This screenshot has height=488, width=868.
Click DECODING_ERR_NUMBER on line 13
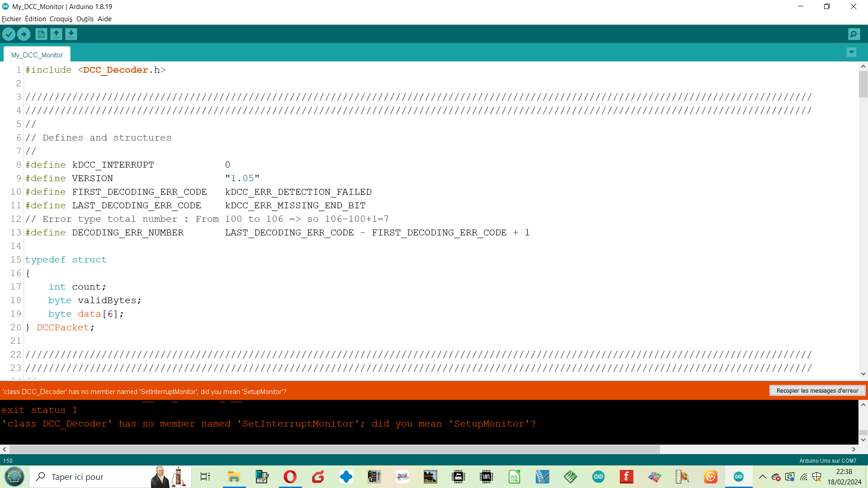128,233
